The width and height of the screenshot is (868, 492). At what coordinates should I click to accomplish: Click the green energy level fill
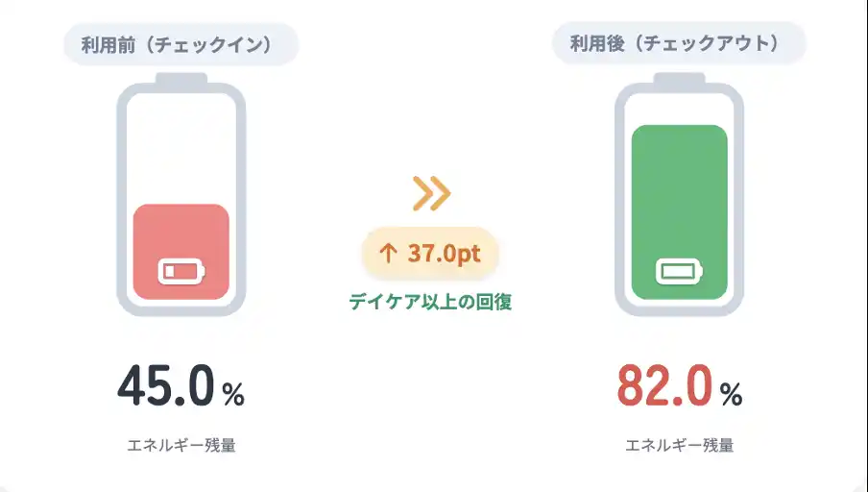click(x=680, y=192)
